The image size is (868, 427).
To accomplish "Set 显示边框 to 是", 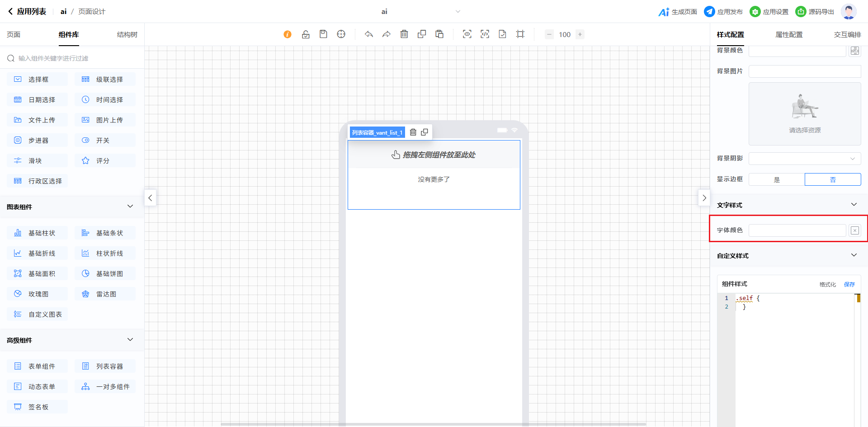I will click(x=777, y=180).
